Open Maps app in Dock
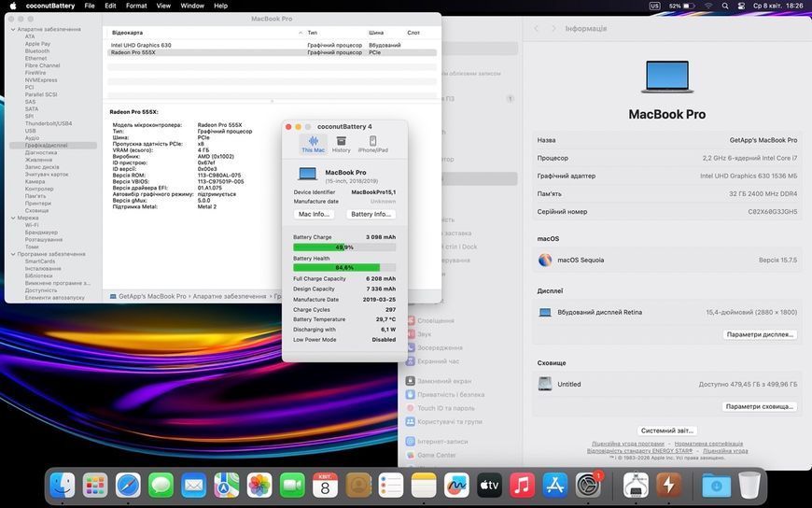This screenshot has width=812, height=508. pos(227,486)
